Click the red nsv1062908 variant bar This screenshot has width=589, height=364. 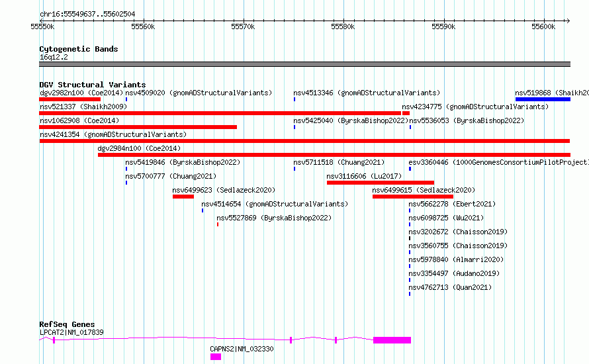coord(138,127)
